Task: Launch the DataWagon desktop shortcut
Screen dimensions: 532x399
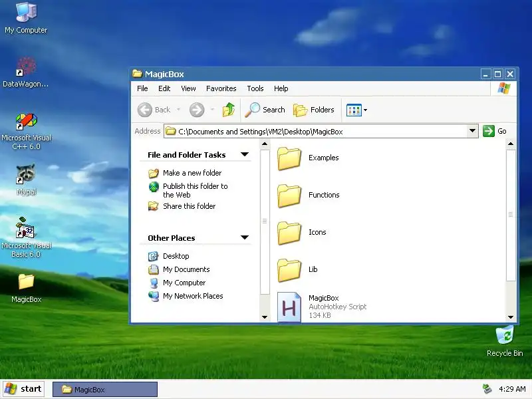Action: 26,72
